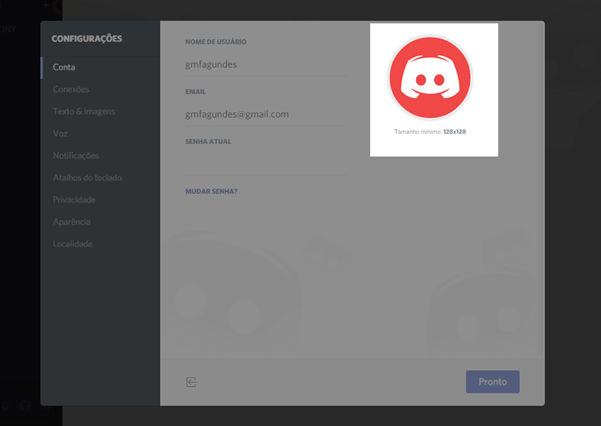The height and width of the screenshot is (426, 601).
Task: Click the user settings gear icon
Action: coord(45,407)
